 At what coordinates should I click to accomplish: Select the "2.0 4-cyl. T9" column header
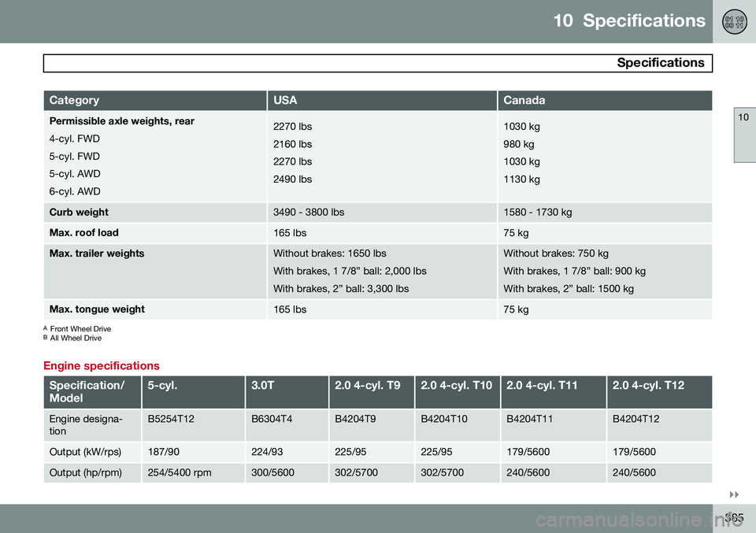click(372, 392)
